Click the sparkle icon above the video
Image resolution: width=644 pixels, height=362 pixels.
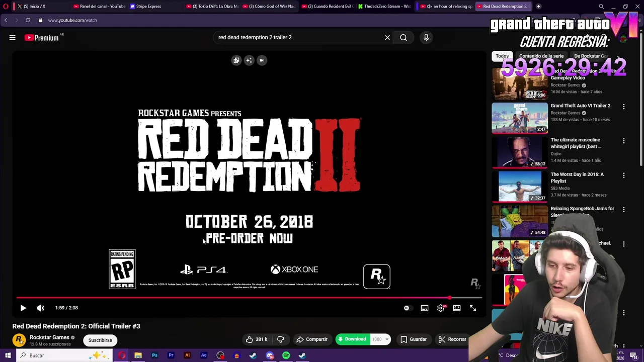249,60
